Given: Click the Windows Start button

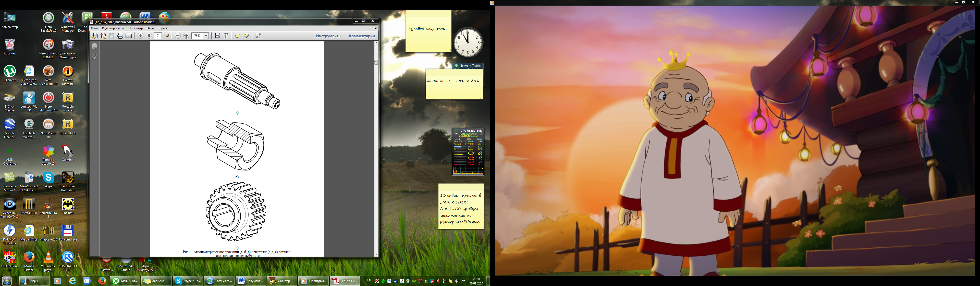Looking at the screenshot, I should click(7, 281).
